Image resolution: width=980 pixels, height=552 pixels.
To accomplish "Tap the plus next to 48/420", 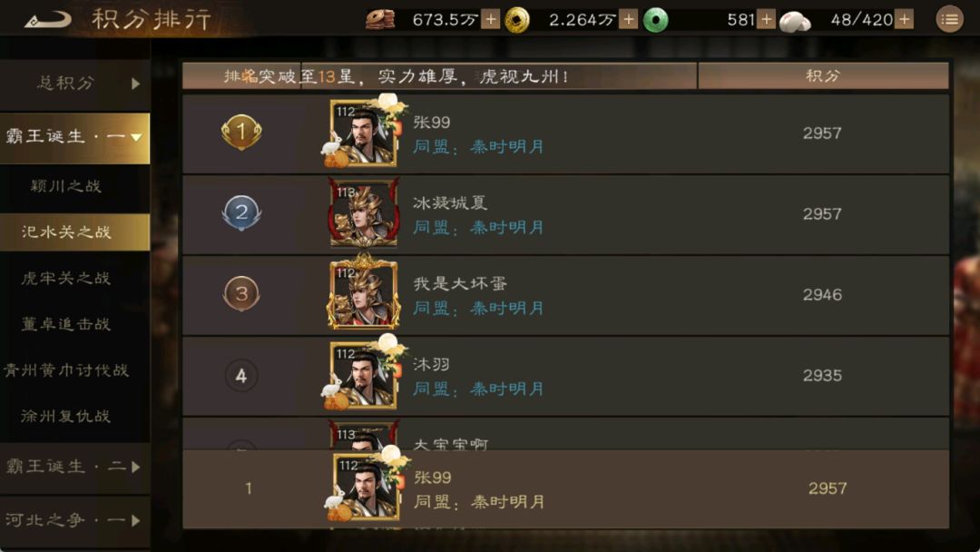I will click(904, 20).
